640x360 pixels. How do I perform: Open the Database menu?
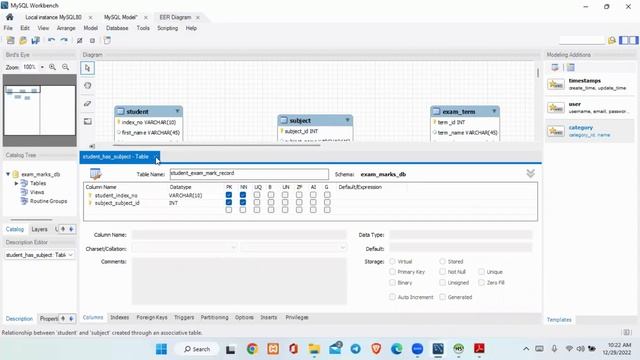click(x=117, y=28)
